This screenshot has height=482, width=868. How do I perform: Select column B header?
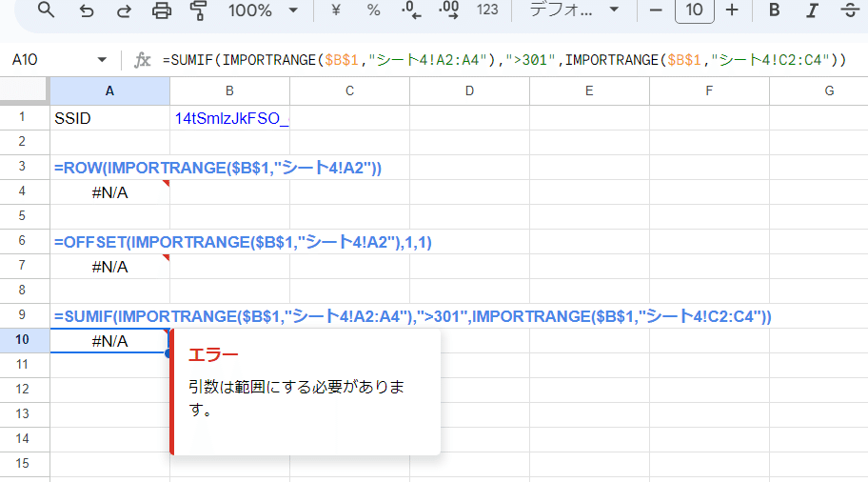229,90
